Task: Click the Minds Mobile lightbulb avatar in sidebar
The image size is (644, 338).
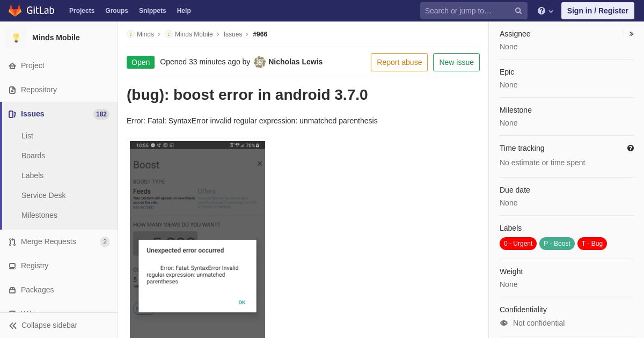Action: (x=16, y=38)
